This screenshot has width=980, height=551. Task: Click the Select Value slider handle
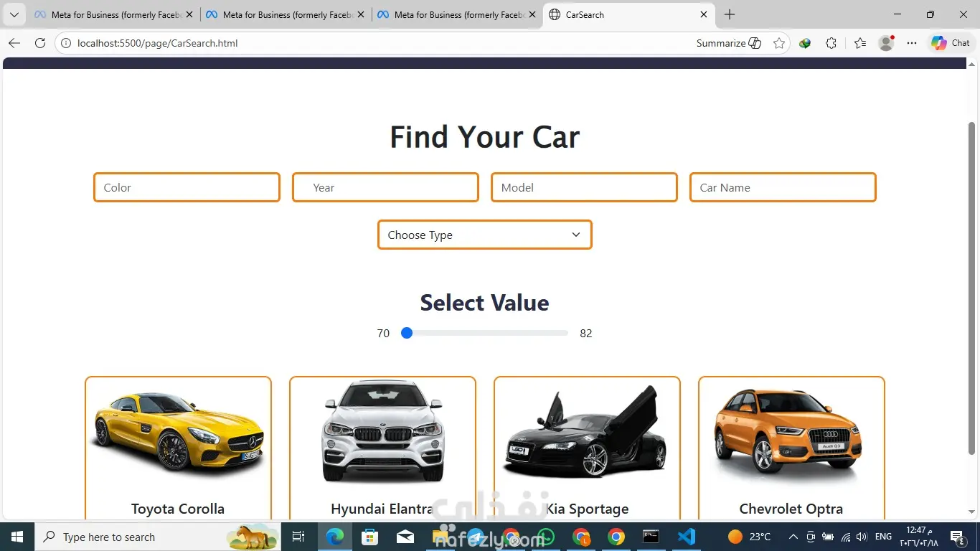[407, 333]
